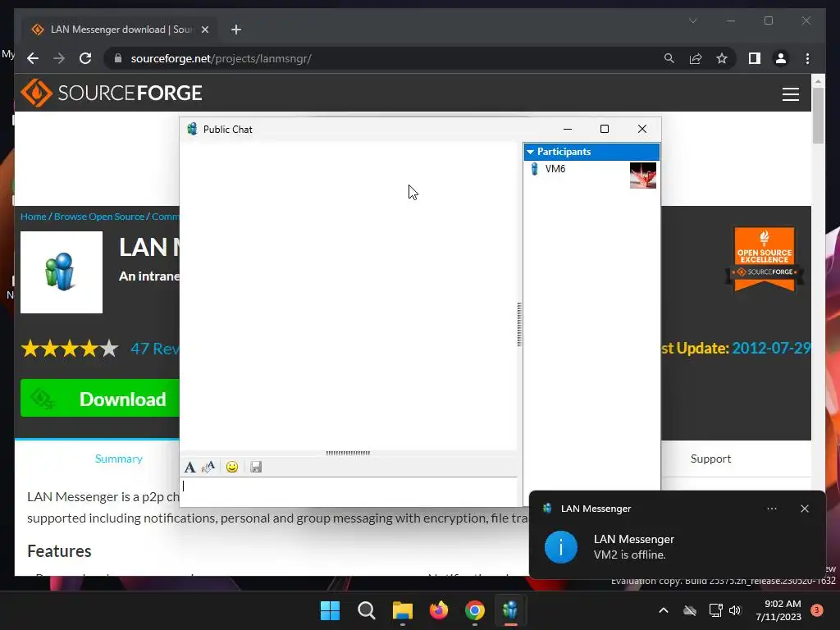Open the smiley emoticon picker
This screenshot has width=840, height=630.
pos(232,467)
